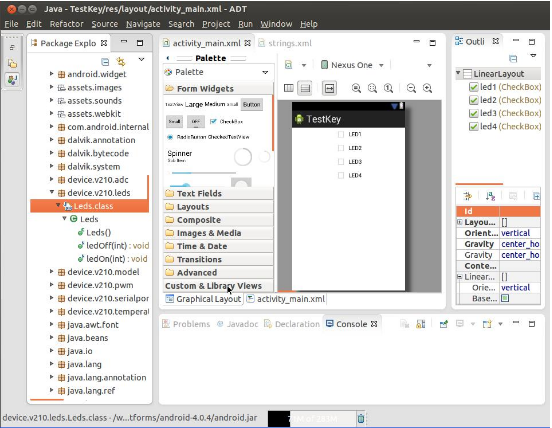Screen dimensions: 552x428
Task: Click the zoom in icon at toolbar end
Action: [x=427, y=88]
